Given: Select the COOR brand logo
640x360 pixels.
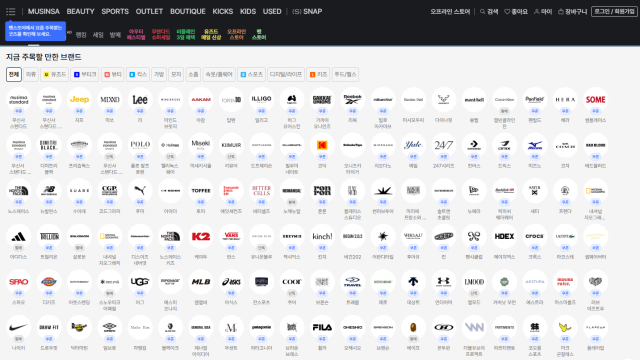Looking at the screenshot, I should [x=292, y=282].
